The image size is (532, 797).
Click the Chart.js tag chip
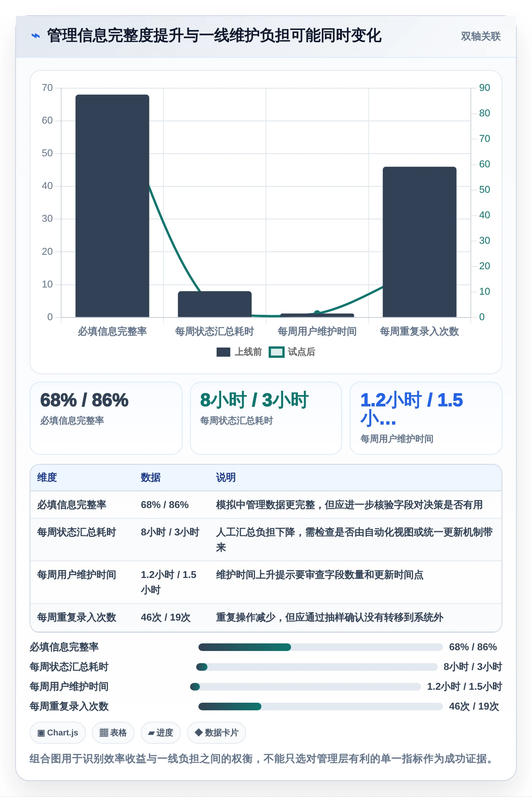pyautogui.click(x=58, y=733)
